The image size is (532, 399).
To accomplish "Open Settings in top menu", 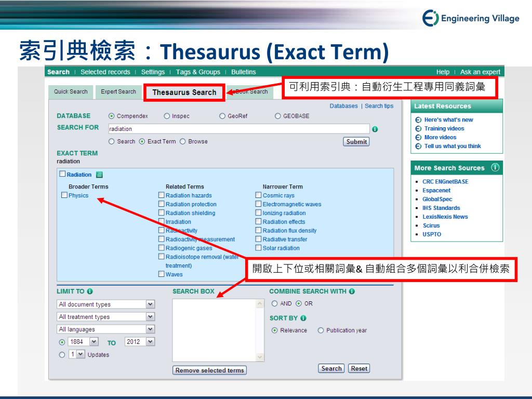I will (153, 72).
